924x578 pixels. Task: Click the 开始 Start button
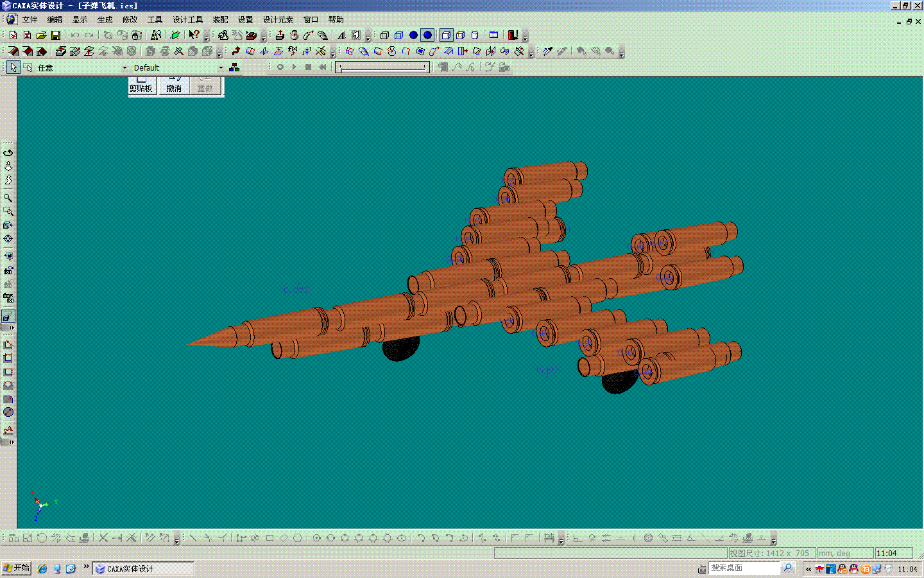click(x=16, y=568)
